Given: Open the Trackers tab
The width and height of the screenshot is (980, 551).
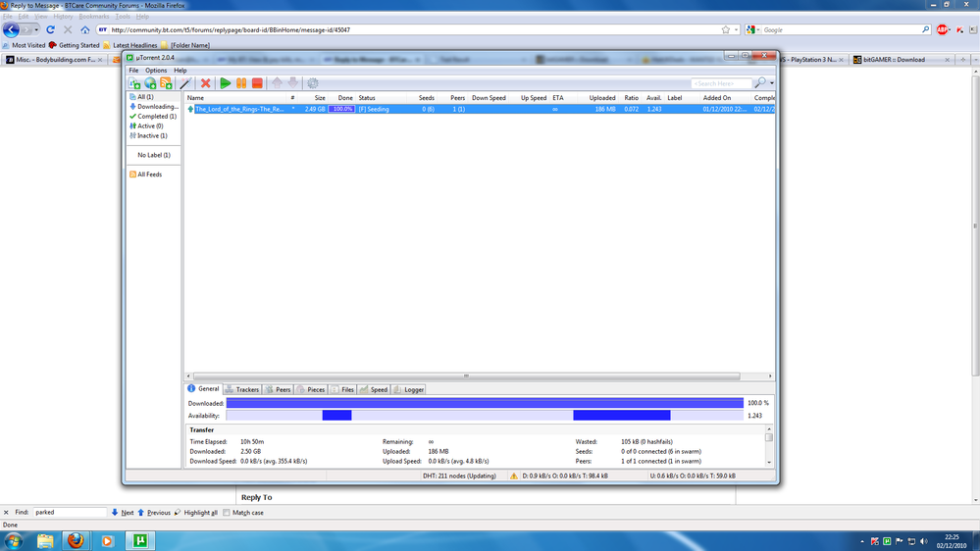Looking at the screenshot, I should 242,390.
